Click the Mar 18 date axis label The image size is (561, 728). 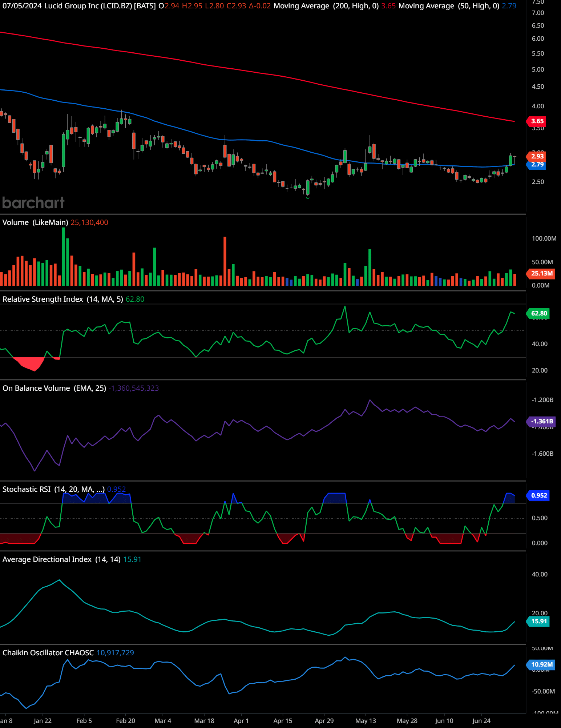coord(204,721)
